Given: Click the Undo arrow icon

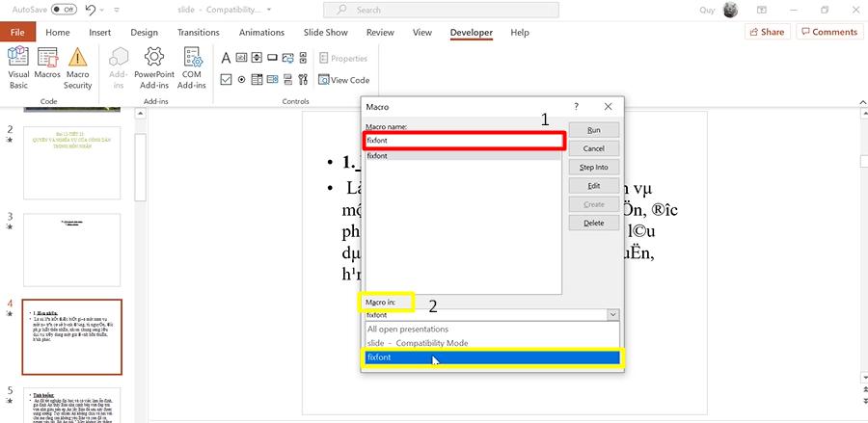Looking at the screenshot, I should (x=91, y=10).
